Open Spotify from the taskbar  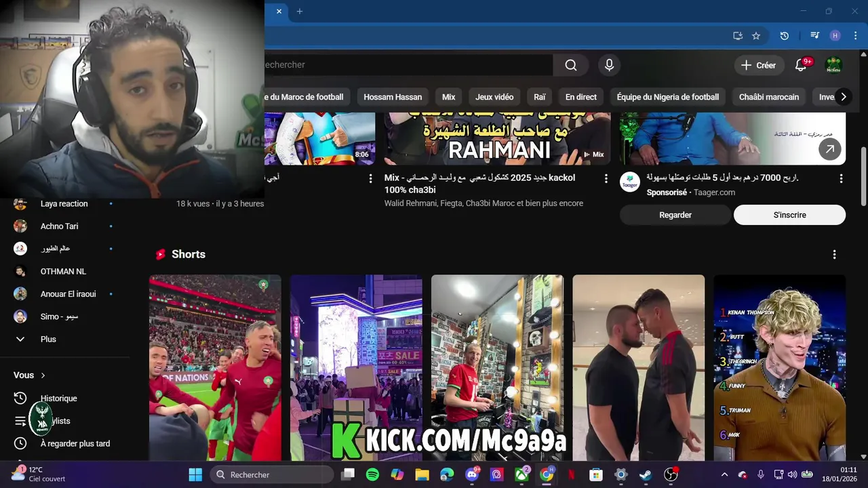(x=372, y=474)
